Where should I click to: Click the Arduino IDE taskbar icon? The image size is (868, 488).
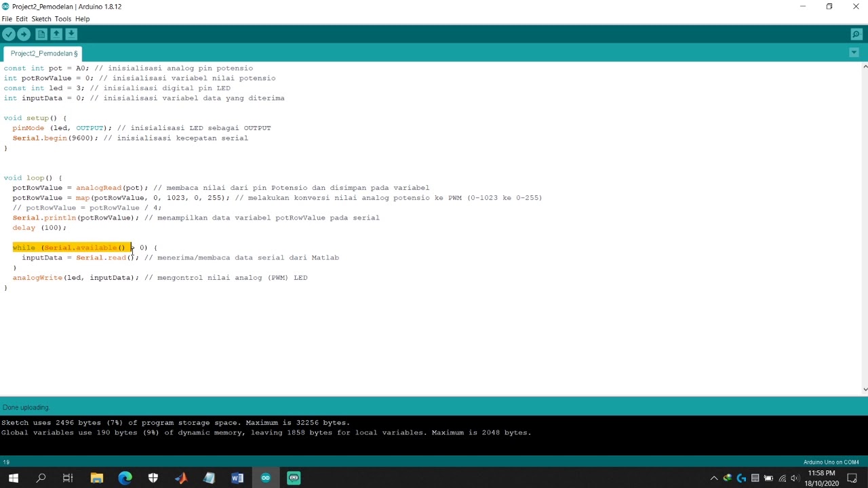265,478
